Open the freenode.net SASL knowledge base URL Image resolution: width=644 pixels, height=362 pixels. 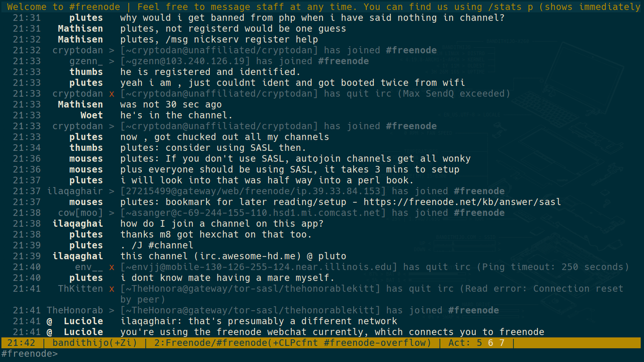pos(462,202)
